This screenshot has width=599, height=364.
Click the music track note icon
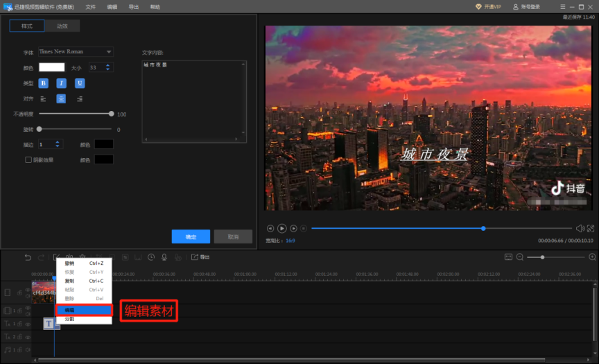point(7,349)
